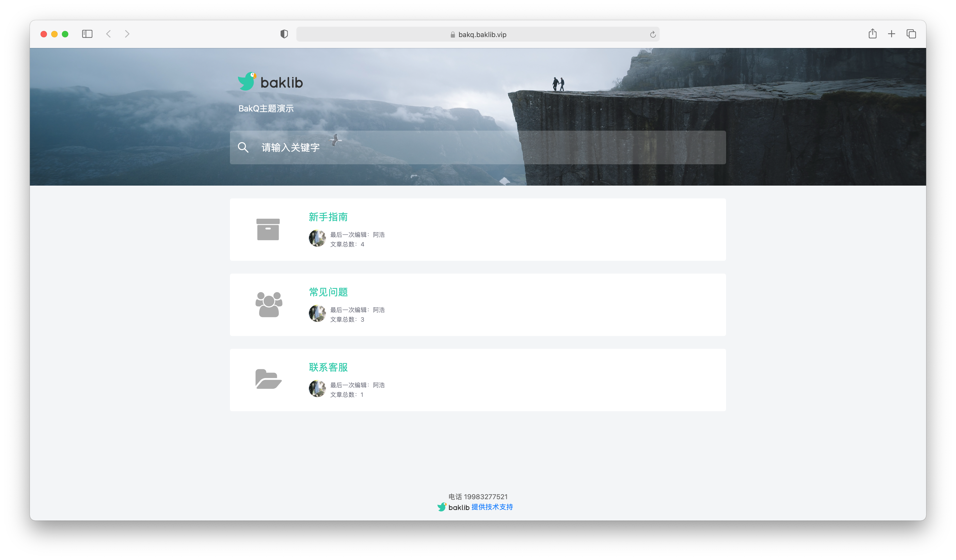The width and height of the screenshot is (956, 560).
Task: Click 最后一次编辑：阿浩 under 常见问题
Action: pos(357,310)
